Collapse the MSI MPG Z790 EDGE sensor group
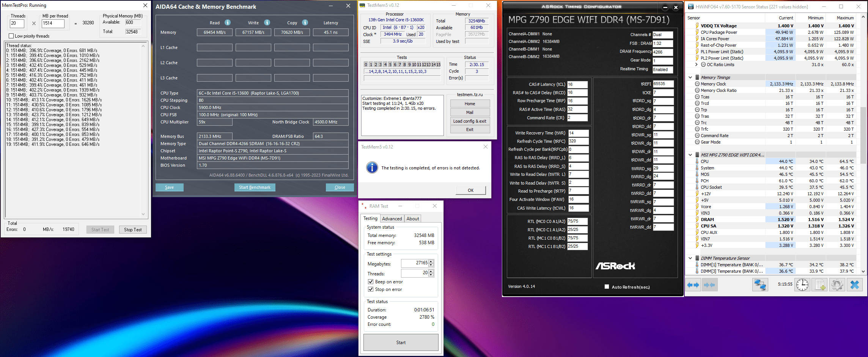Viewport: 868px width, 357px height. coord(690,155)
